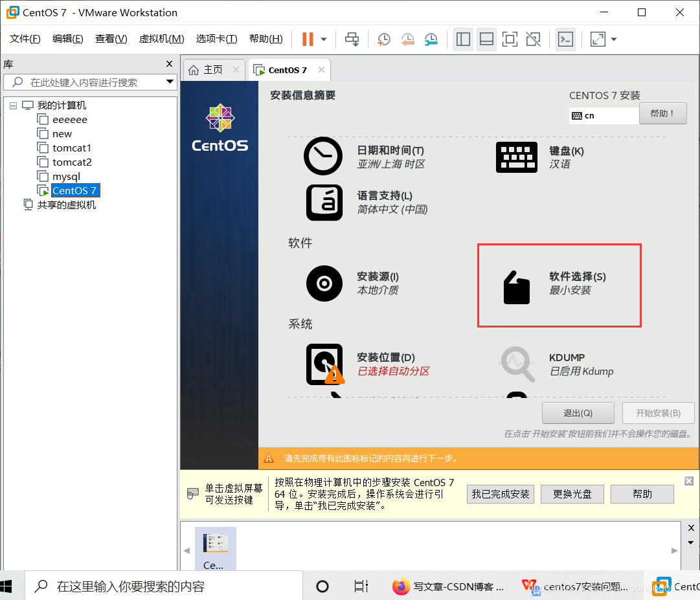Open Cortana circle icon on taskbar
Image resolution: width=700 pixels, height=600 pixels.
pyautogui.click(x=322, y=586)
